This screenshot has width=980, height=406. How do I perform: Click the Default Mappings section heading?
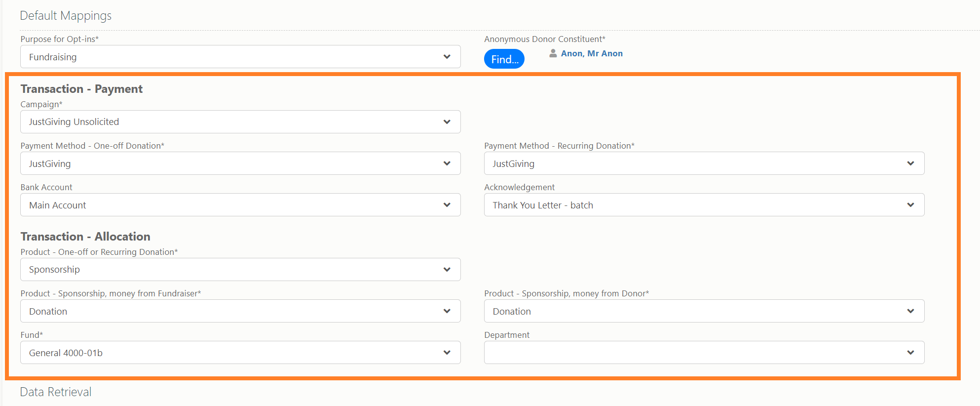66,16
